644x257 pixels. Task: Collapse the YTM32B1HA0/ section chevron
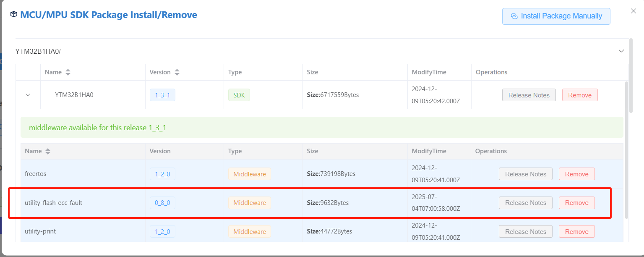pyautogui.click(x=621, y=51)
